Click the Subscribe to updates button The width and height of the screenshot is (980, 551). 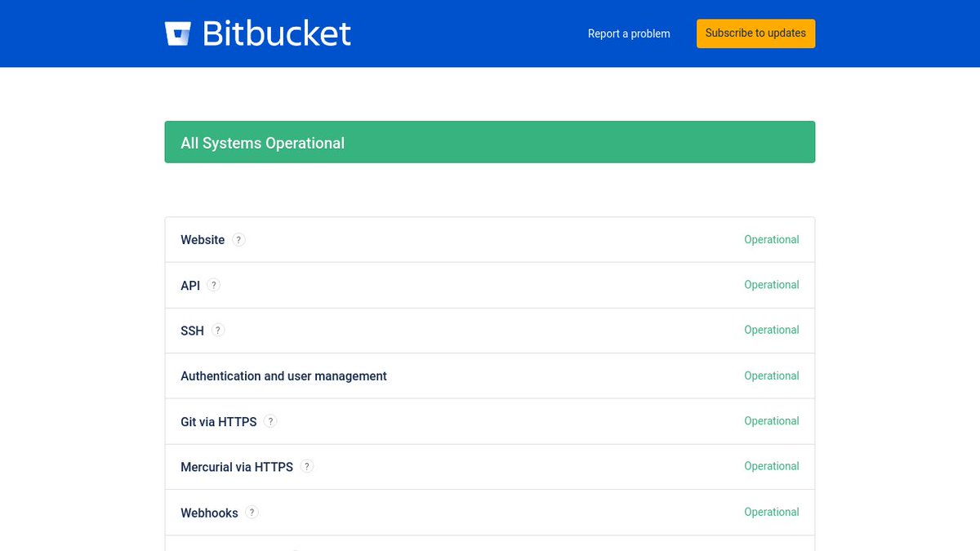pyautogui.click(x=755, y=33)
